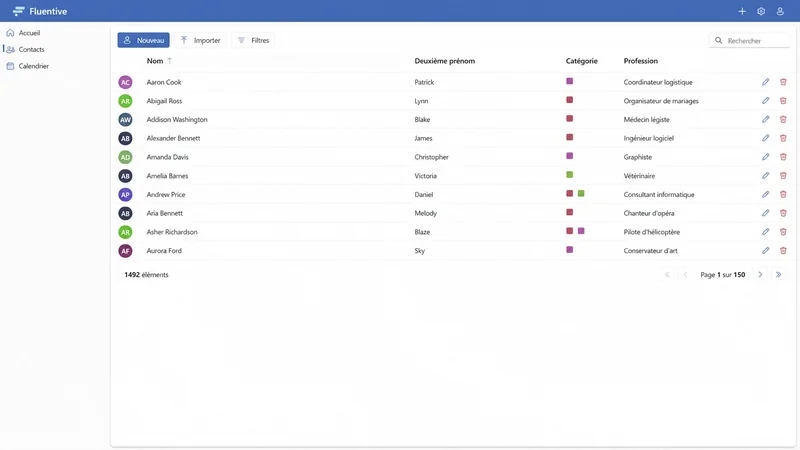Click Andrew Price's green category swatch

coord(581,193)
